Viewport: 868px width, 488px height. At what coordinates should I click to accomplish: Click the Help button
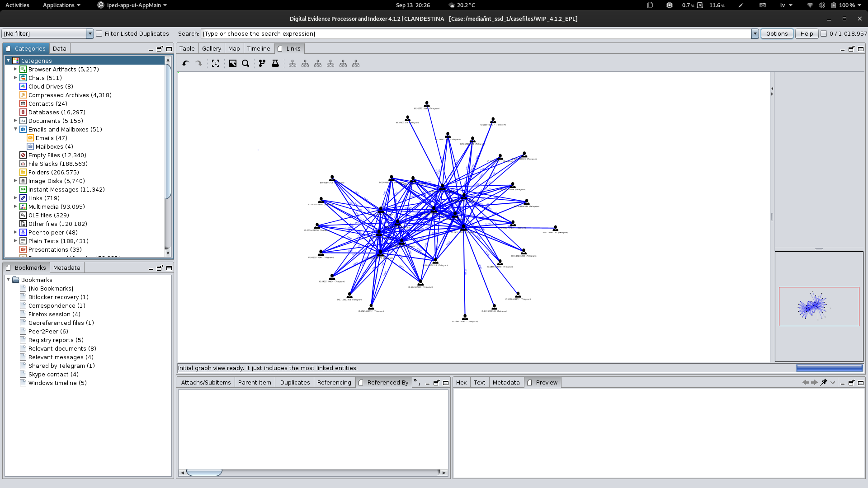pyautogui.click(x=807, y=34)
